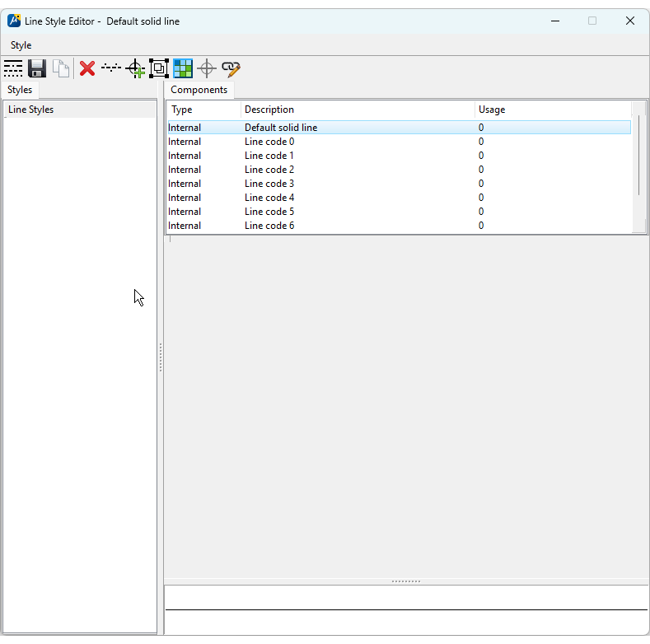Create a new compound component
Viewport: 650px width, 644px height.
(159, 68)
